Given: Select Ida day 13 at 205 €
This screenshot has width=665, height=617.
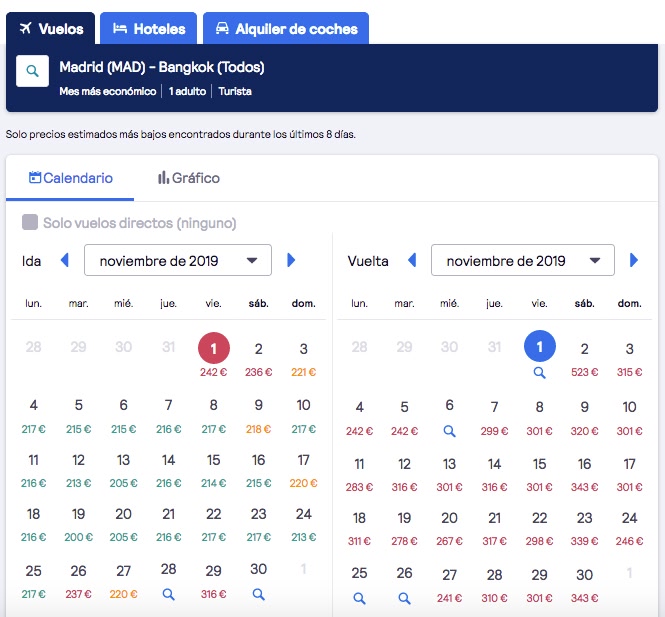Looking at the screenshot, I should (123, 471).
